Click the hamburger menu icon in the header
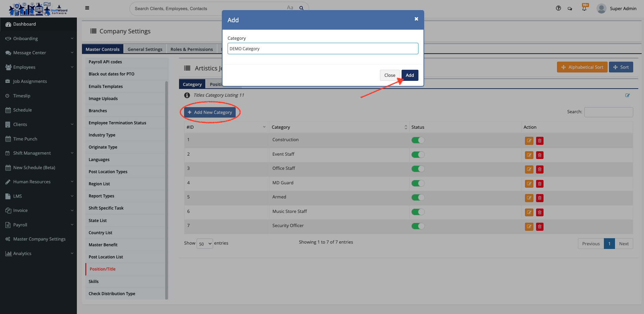This screenshot has width=644, height=314. point(87,8)
